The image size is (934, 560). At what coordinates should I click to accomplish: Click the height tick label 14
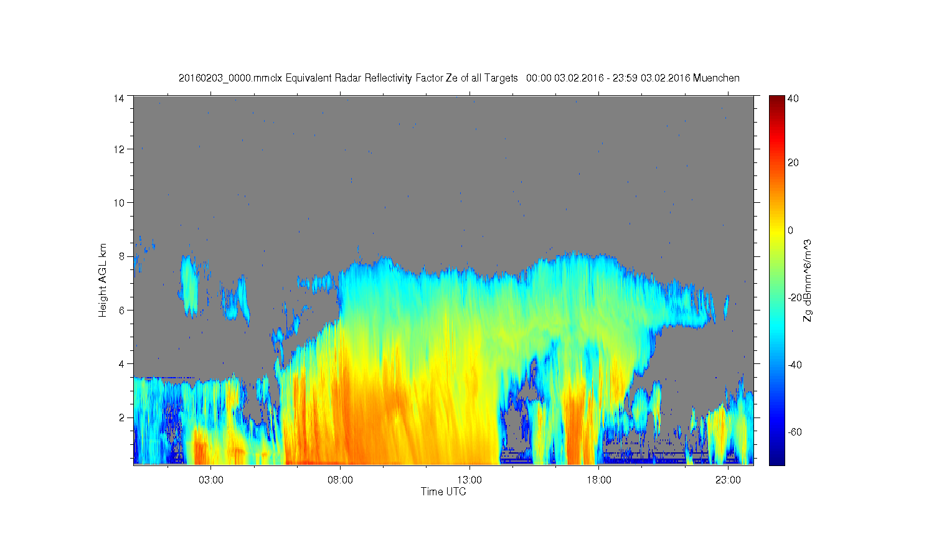pyautogui.click(x=120, y=98)
